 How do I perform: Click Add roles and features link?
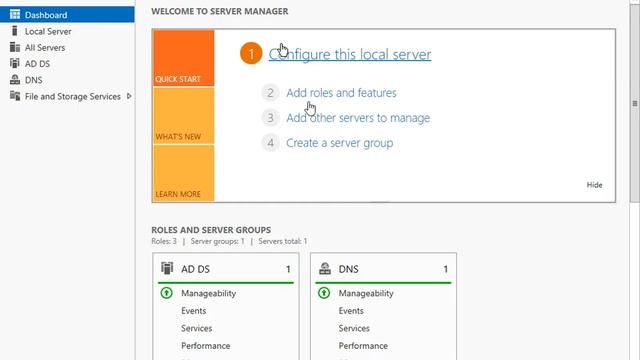pyautogui.click(x=341, y=93)
